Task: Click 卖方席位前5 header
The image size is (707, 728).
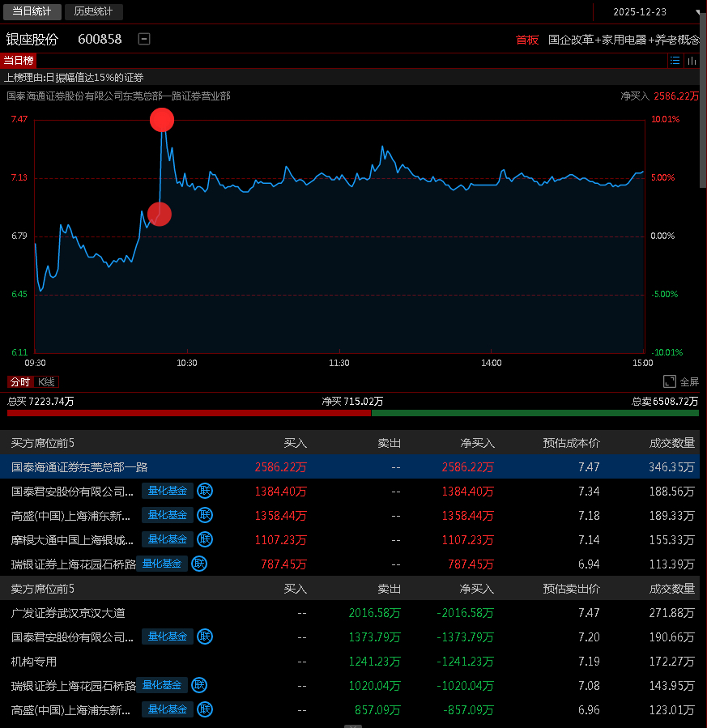Action: (x=43, y=589)
